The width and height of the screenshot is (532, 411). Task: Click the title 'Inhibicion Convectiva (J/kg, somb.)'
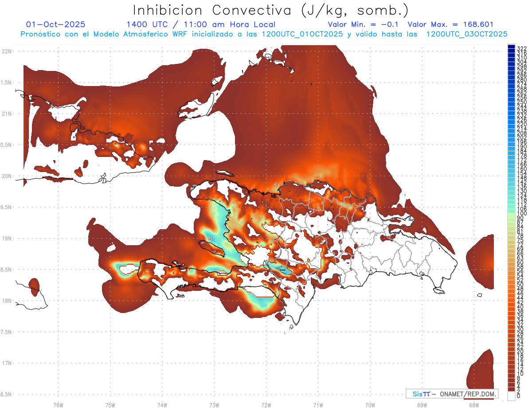pyautogui.click(x=271, y=10)
